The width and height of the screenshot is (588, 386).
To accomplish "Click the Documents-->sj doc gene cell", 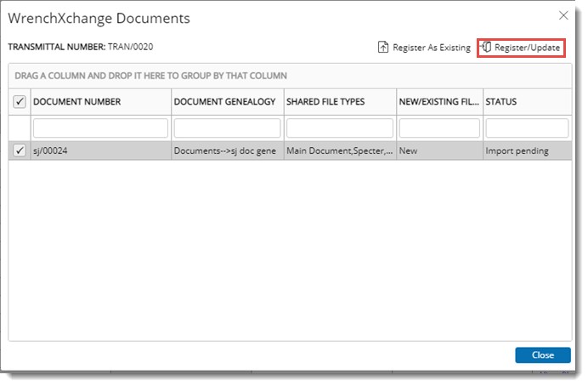I will tap(228, 150).
